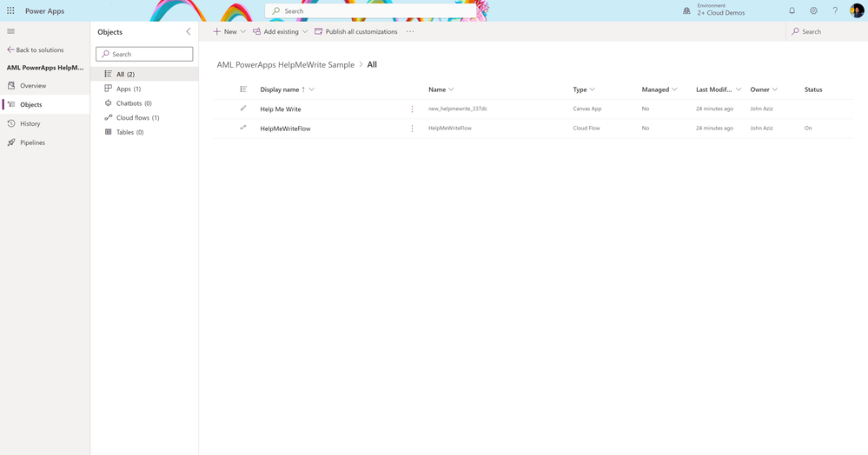
Task: Click the Status column header
Action: (x=813, y=89)
